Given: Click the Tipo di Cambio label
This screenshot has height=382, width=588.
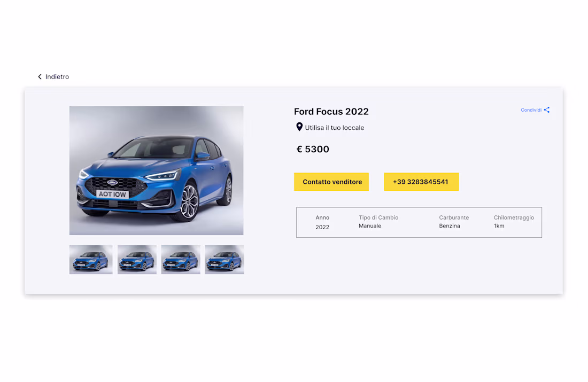Looking at the screenshot, I should tap(378, 217).
